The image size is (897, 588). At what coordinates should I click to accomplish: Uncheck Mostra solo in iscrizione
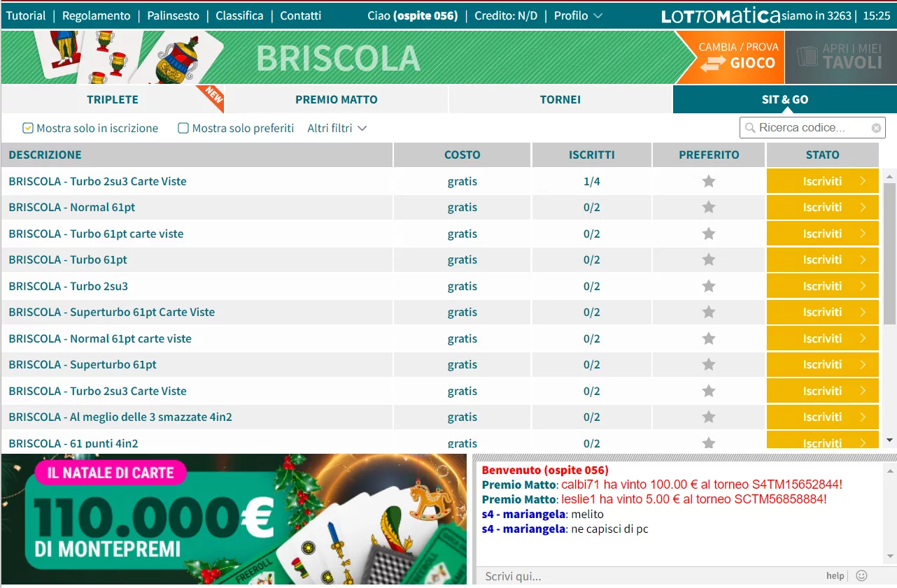(28, 128)
